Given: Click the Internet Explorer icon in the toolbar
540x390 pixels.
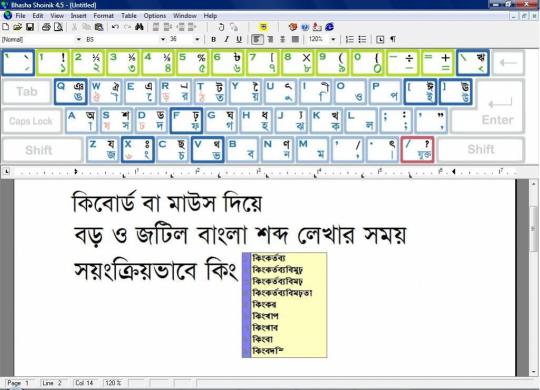Looking at the screenshot, I should pos(330,27).
